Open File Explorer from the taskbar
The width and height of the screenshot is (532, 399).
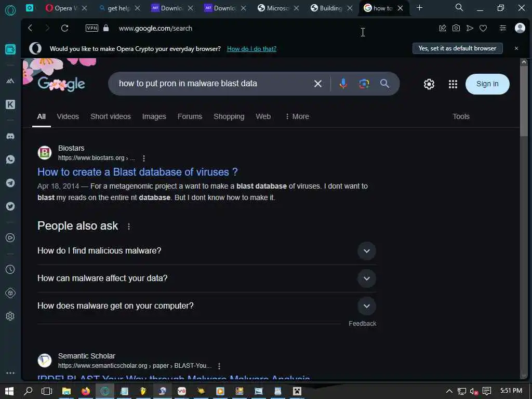pos(66,391)
